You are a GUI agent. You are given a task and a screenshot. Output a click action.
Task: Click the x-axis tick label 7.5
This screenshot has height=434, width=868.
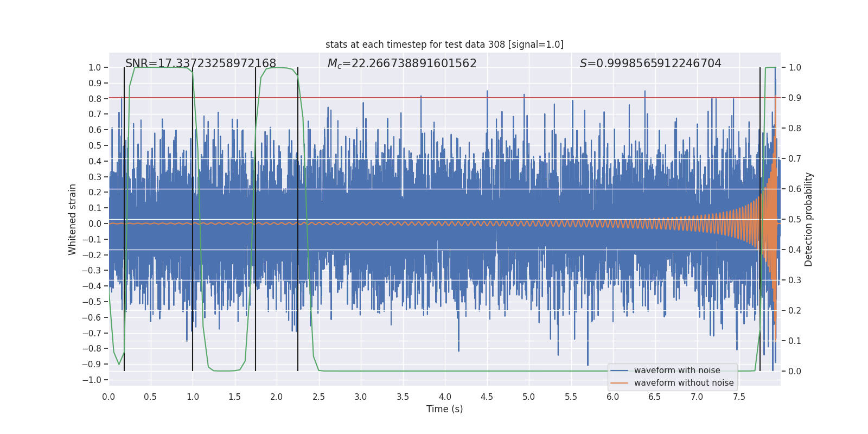739,397
